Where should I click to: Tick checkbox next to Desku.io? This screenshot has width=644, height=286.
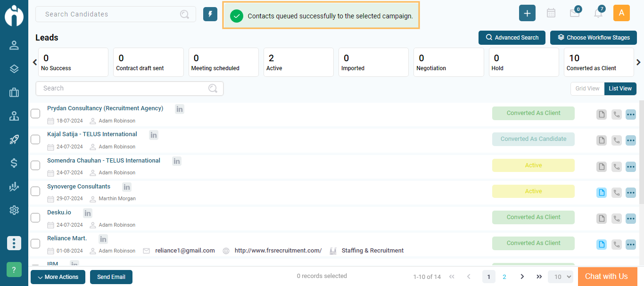point(35,218)
